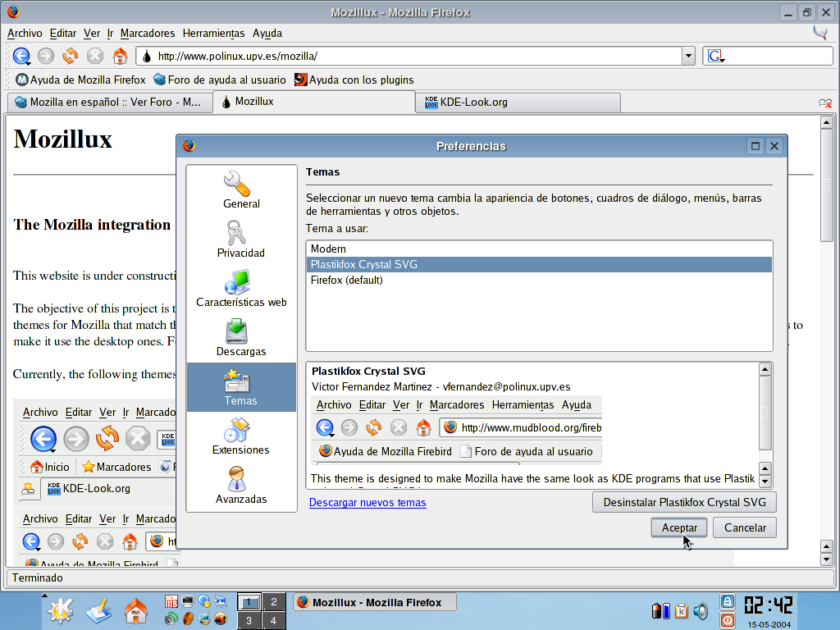840x630 pixels.
Task: Select Firefox (default) theme row
Action: coord(539,280)
